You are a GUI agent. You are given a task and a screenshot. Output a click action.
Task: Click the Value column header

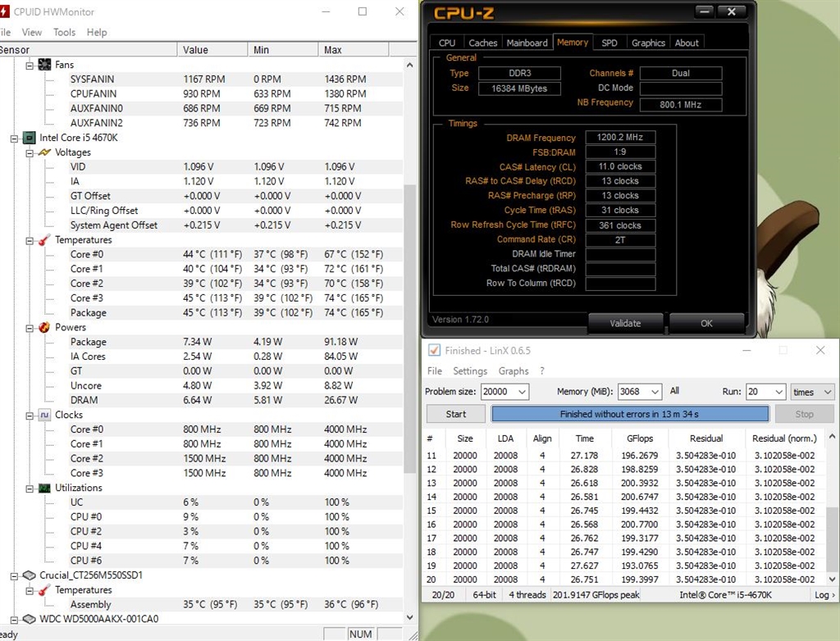(212, 50)
